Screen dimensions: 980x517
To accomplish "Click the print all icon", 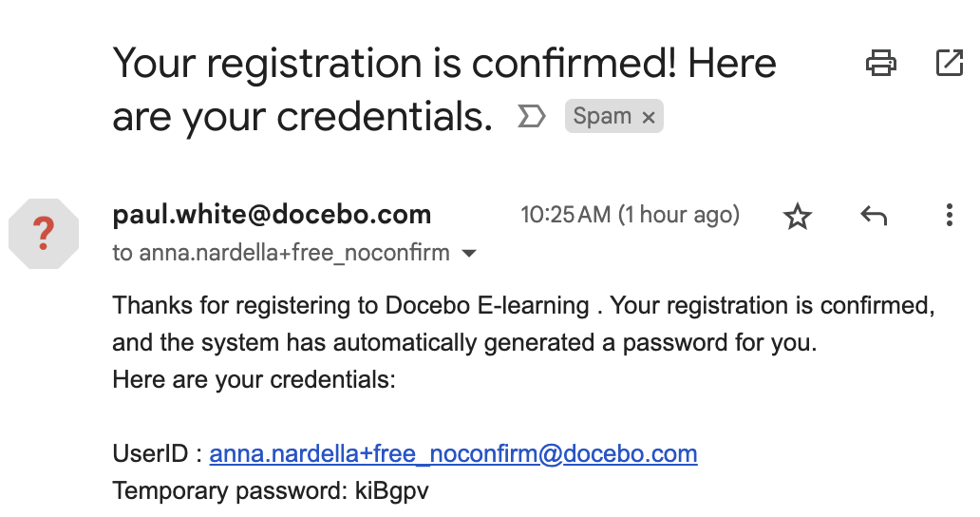I will (x=880, y=63).
